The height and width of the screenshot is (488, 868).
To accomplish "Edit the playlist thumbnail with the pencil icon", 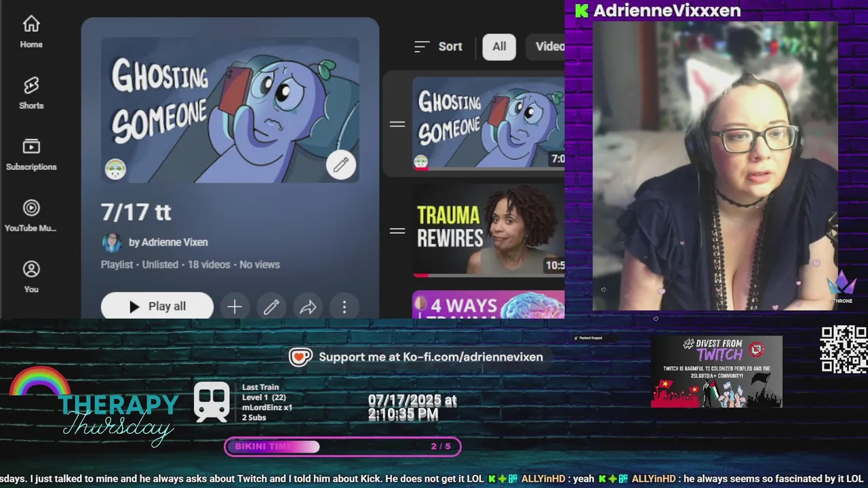I will pyautogui.click(x=341, y=164).
